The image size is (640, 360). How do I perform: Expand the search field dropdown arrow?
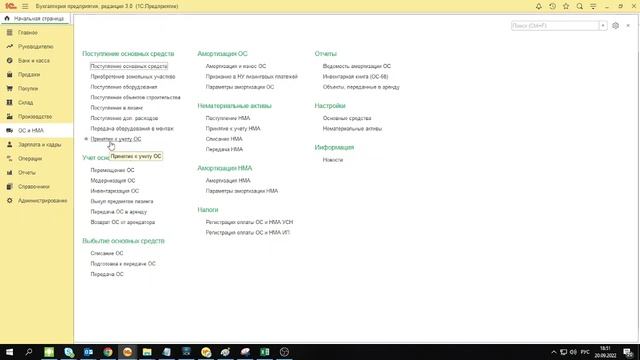pyautogui.click(x=603, y=26)
